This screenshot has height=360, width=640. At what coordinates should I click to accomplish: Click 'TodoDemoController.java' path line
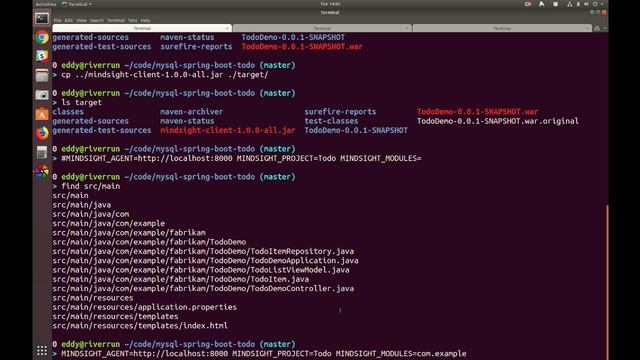click(x=203, y=288)
